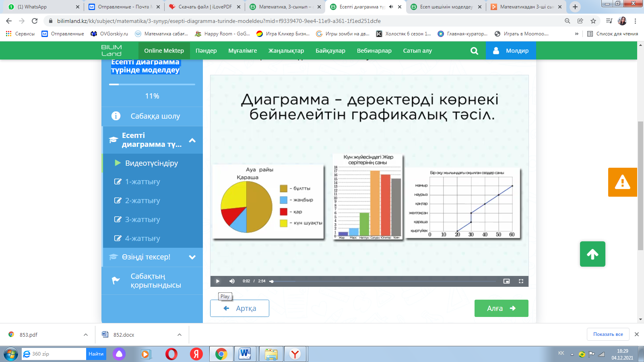The height and width of the screenshot is (362, 644).
Task: Click the green scroll-to-top arrow button
Action: pos(592,254)
